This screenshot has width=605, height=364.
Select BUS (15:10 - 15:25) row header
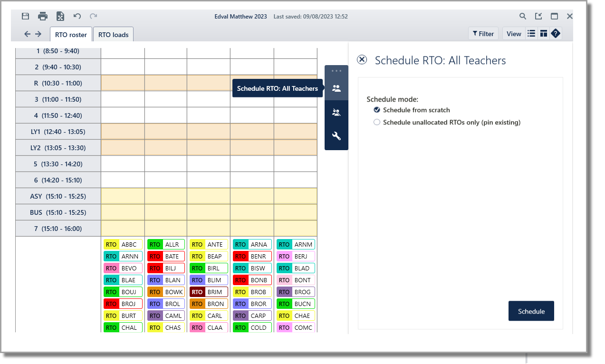58,212
